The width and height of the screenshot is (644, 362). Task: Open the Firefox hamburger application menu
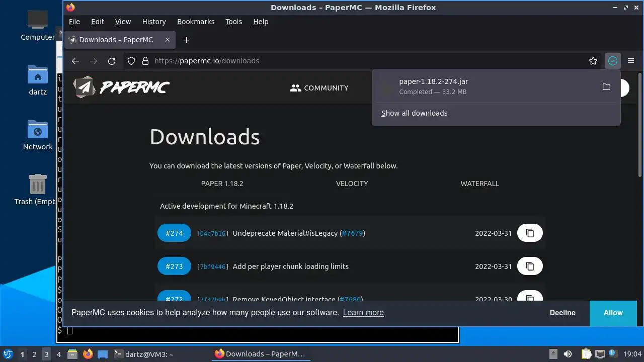(631, 61)
